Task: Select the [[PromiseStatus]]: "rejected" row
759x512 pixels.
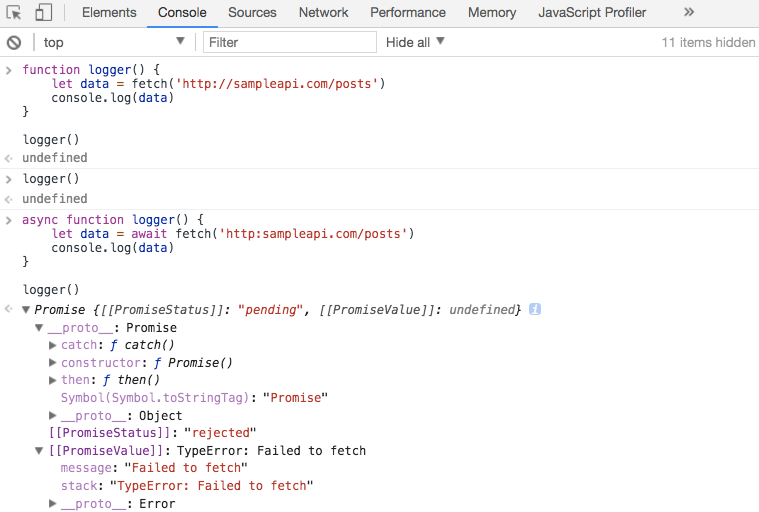Action: [152, 433]
